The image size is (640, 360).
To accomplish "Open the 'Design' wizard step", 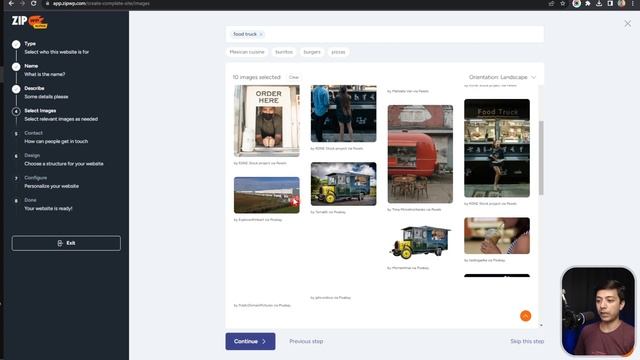I will (x=64, y=160).
